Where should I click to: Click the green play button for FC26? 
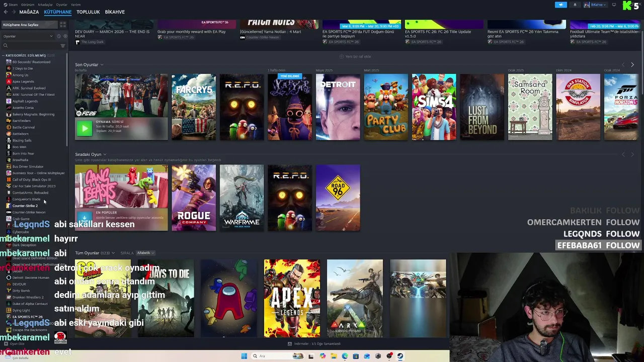pos(84,129)
